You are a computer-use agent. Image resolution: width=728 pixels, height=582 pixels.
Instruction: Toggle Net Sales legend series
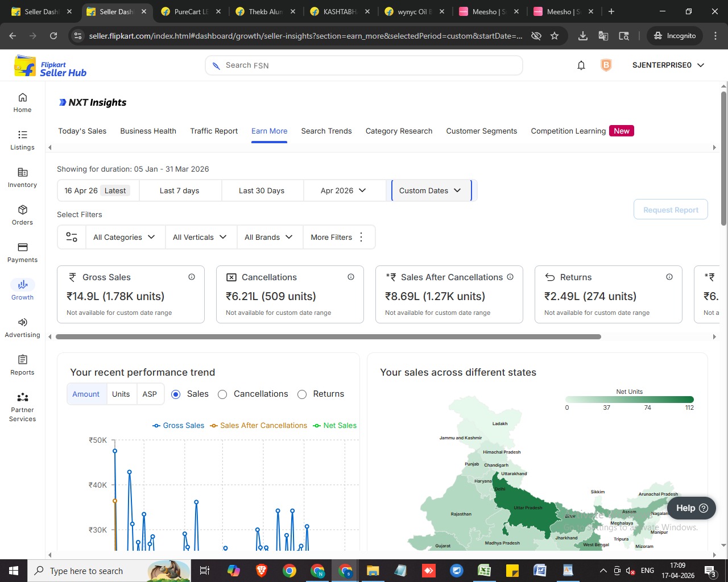[x=334, y=425]
